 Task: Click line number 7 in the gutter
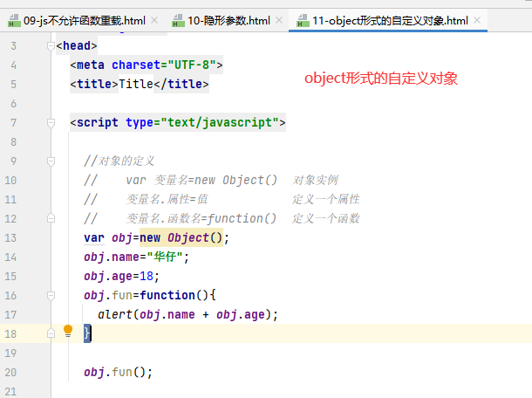pos(14,122)
